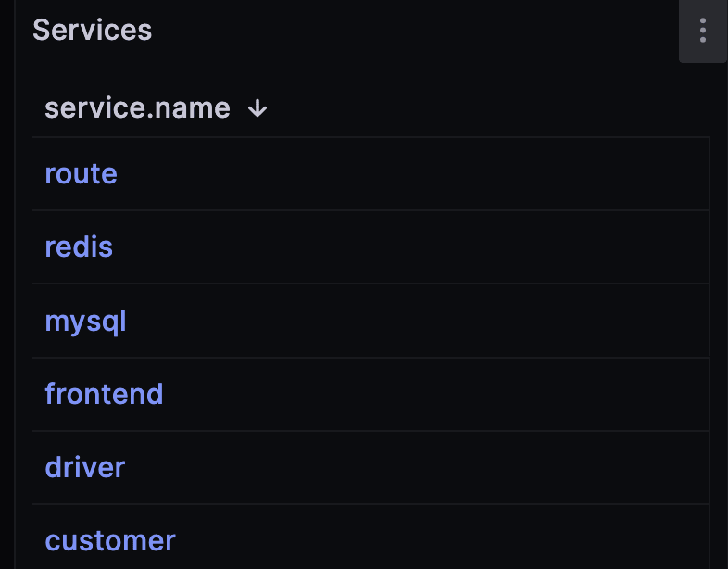This screenshot has width=728, height=569.
Task: Select the table row containing redis
Action: [371, 247]
